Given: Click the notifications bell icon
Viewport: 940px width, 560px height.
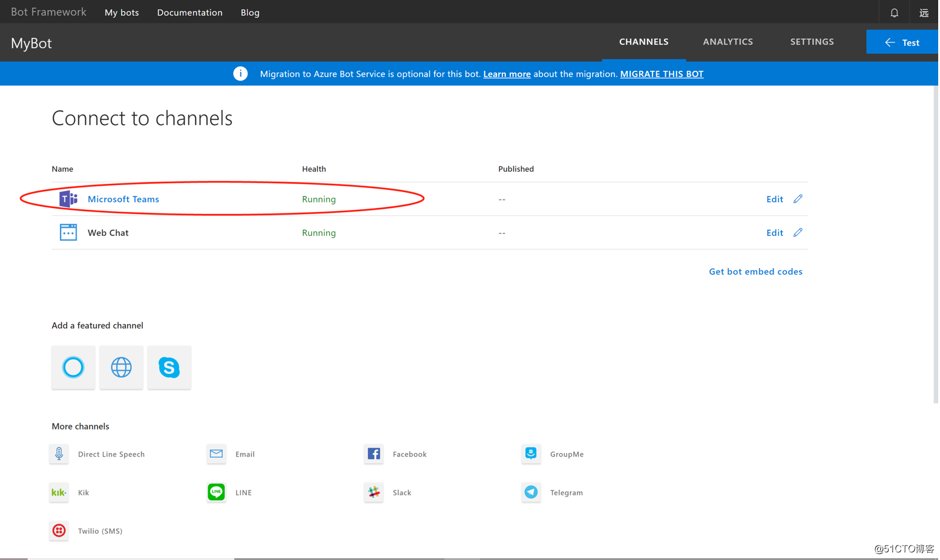Looking at the screenshot, I should coord(896,13).
